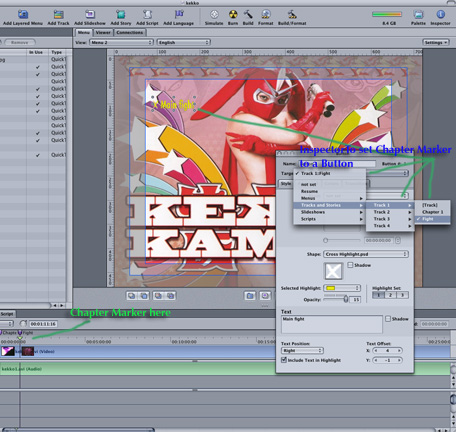456x432 pixels.
Task: Expand the Scripts submenu
Action: [330, 219]
